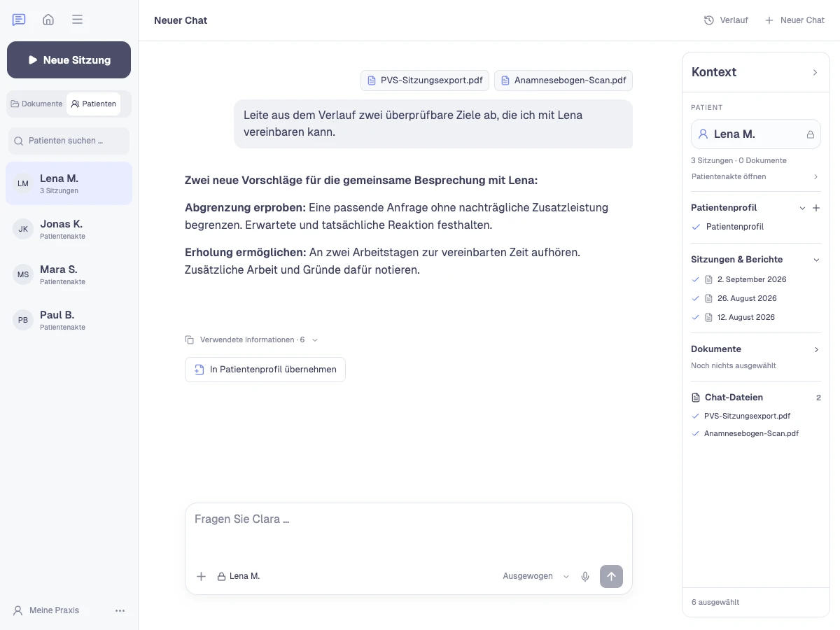Click the 6 ausgewählt footer text
The image size is (840, 630).
(715, 602)
